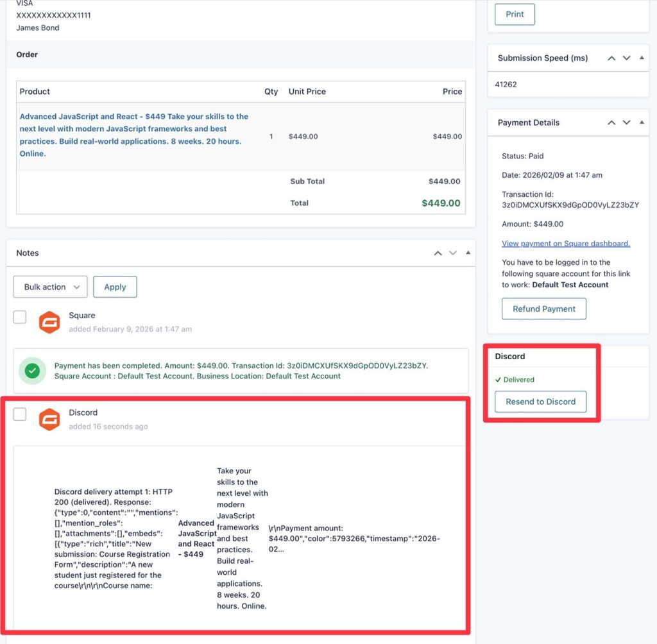Click Resend to Discord button
Screen dimensions: 657x644
pos(540,402)
